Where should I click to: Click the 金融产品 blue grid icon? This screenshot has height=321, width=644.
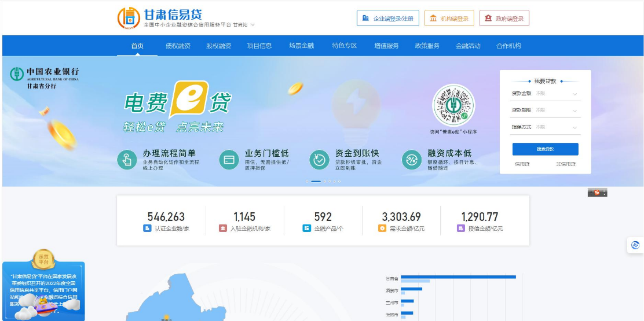(x=306, y=228)
